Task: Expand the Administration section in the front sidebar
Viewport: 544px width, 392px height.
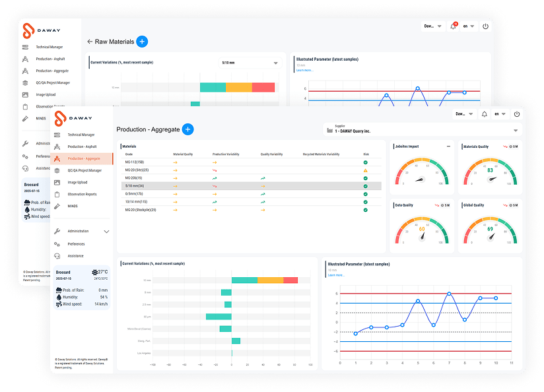Action: [x=106, y=232]
